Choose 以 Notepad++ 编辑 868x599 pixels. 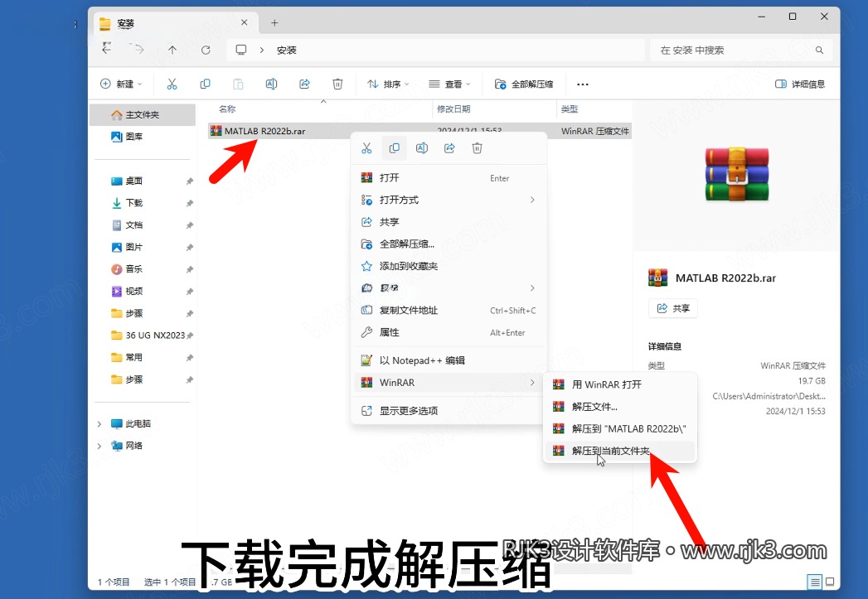tap(449, 360)
